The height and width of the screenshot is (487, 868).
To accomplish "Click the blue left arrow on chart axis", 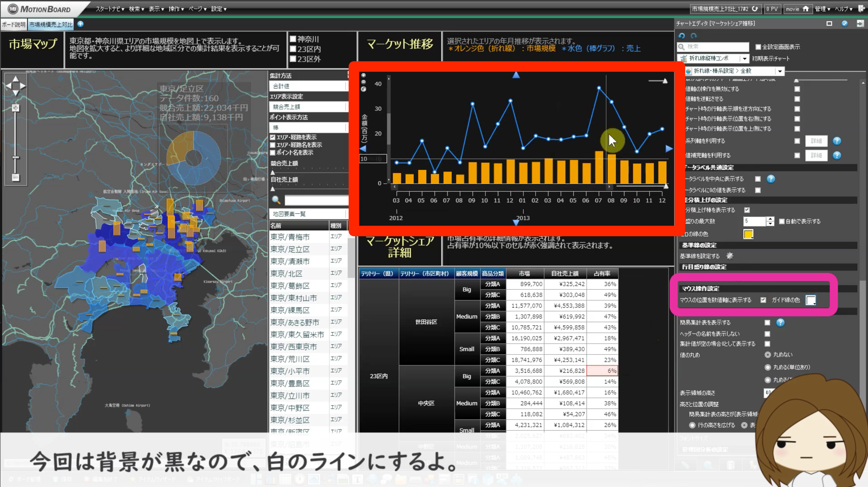I will point(363,148).
